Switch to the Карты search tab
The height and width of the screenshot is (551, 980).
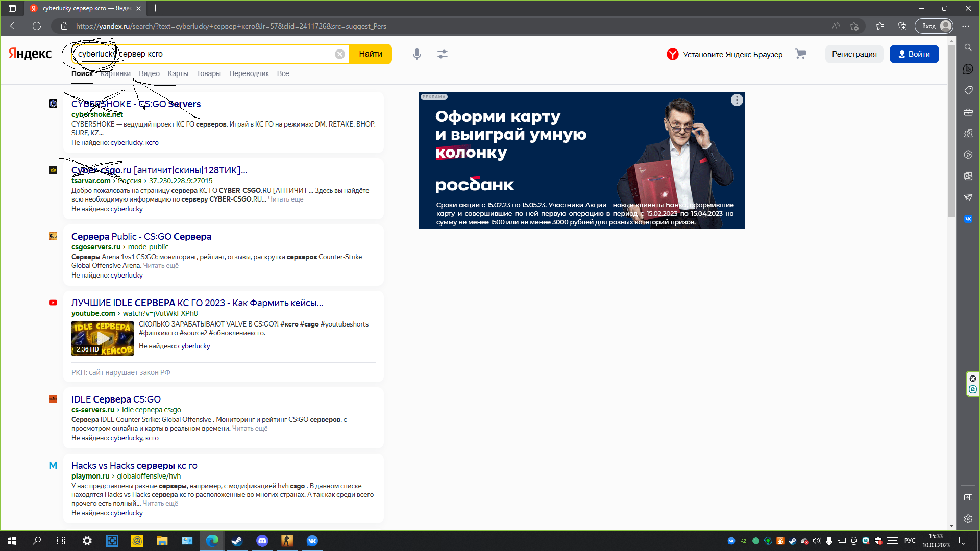tap(178, 73)
